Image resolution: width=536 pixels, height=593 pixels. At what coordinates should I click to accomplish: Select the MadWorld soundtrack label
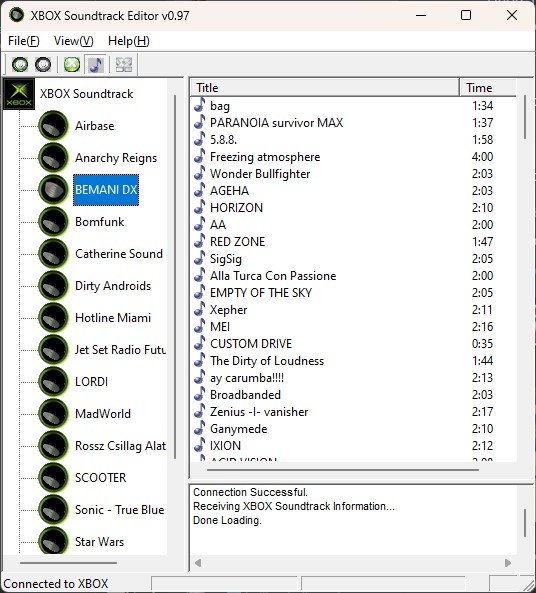click(x=103, y=414)
